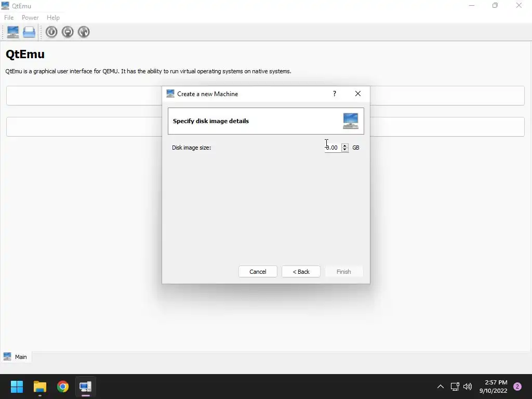
Task: Launch Google Chrome from taskbar
Action: 63,387
